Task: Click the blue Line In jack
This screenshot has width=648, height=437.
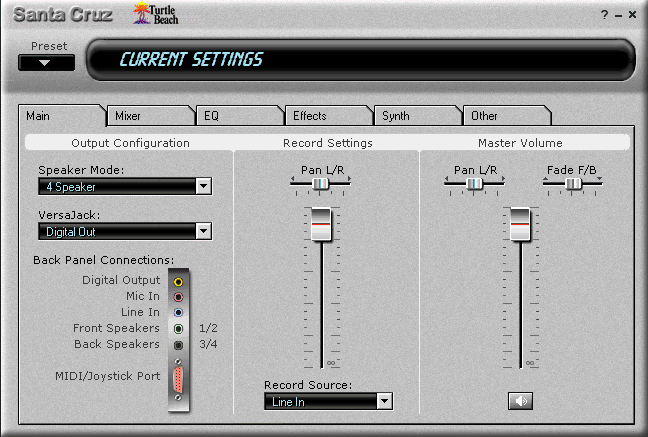Action: [178, 312]
